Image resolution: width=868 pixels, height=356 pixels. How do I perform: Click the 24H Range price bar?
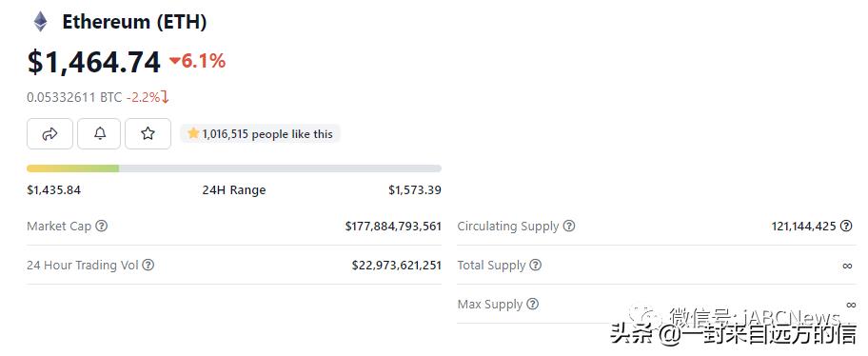tap(234, 168)
